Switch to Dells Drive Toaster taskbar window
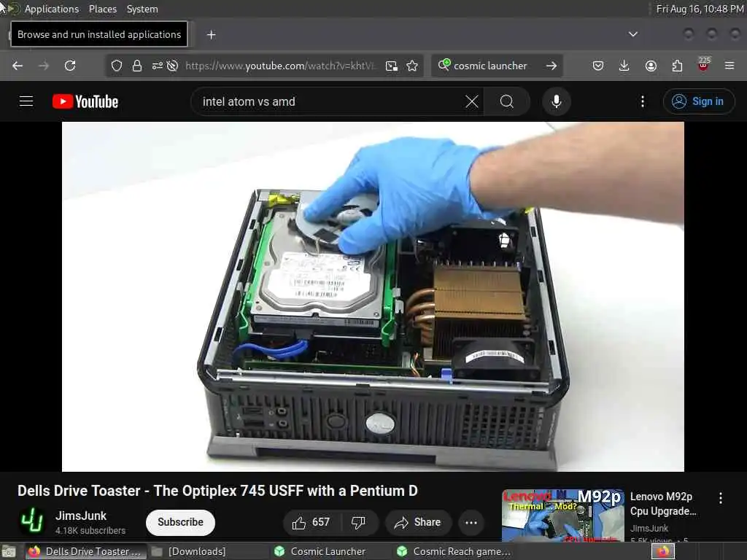This screenshot has height=560, width=747. click(x=86, y=551)
